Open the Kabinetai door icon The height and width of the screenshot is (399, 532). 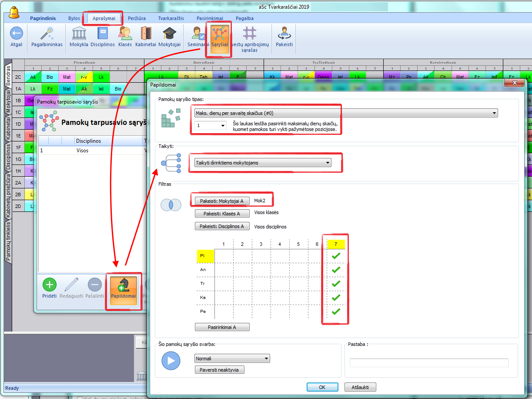pos(146,34)
